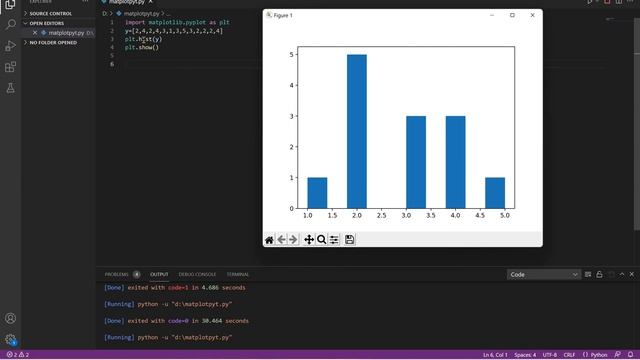This screenshot has height=360, width=640.
Task: Select matplotpyt.py in Open Editors list
Action: (66, 33)
